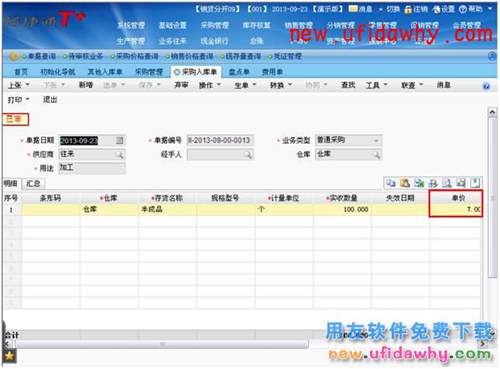Click 新增 in the toolbar

[x=86, y=85]
